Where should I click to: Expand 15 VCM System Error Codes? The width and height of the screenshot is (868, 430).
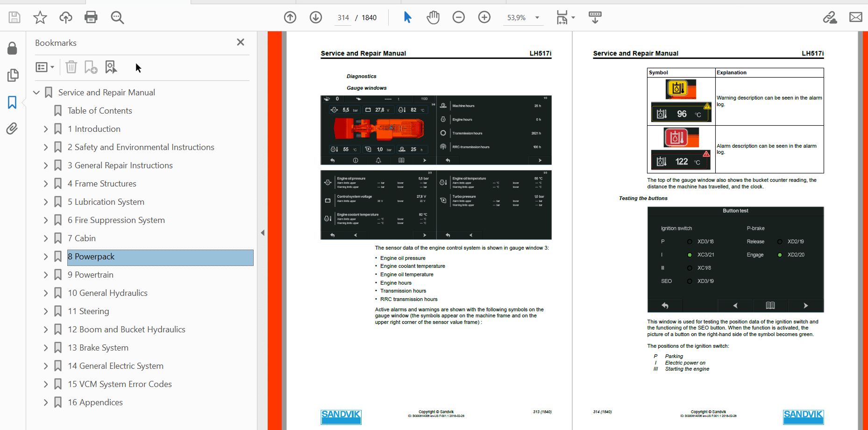click(x=46, y=384)
